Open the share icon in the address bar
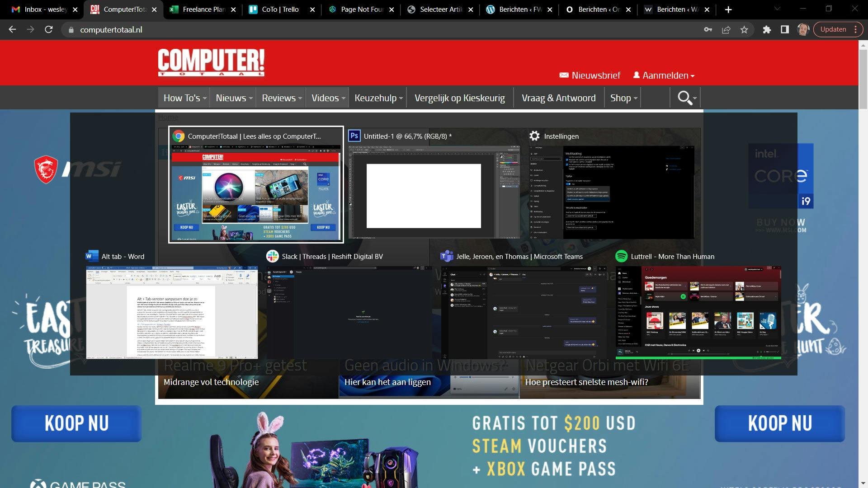The height and width of the screenshot is (488, 868). pos(726,29)
